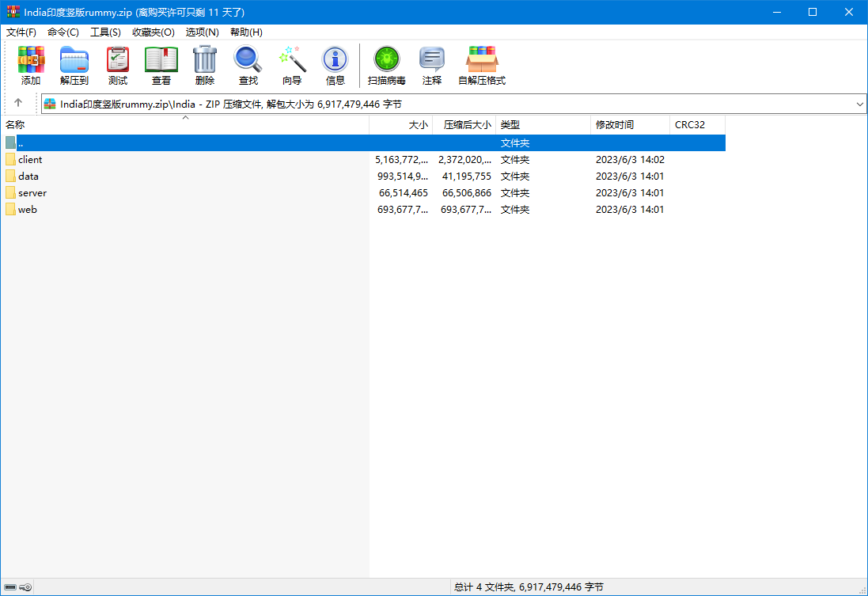
Task: Click the 添加 (Add) toolbar icon
Action: pyautogui.click(x=31, y=66)
